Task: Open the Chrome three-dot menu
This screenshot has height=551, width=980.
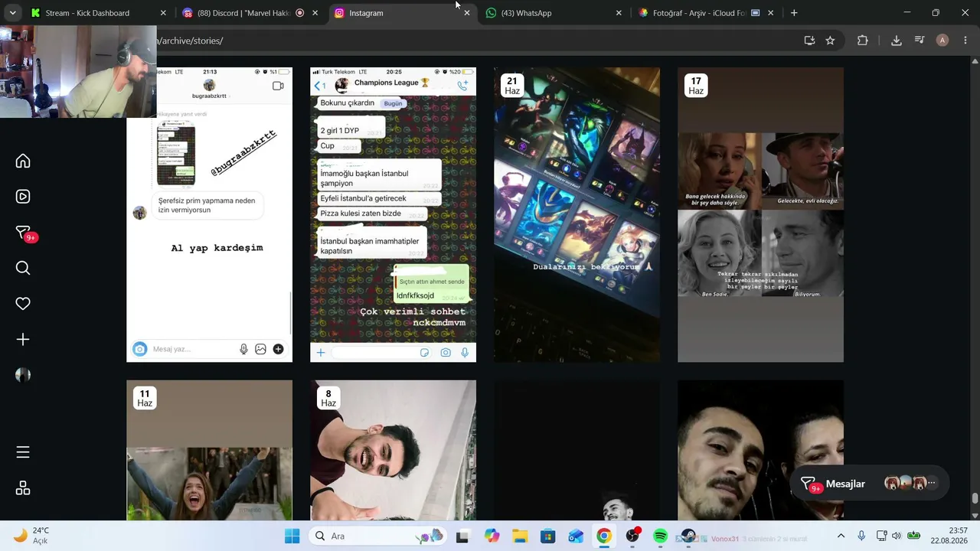Action: 965,41
